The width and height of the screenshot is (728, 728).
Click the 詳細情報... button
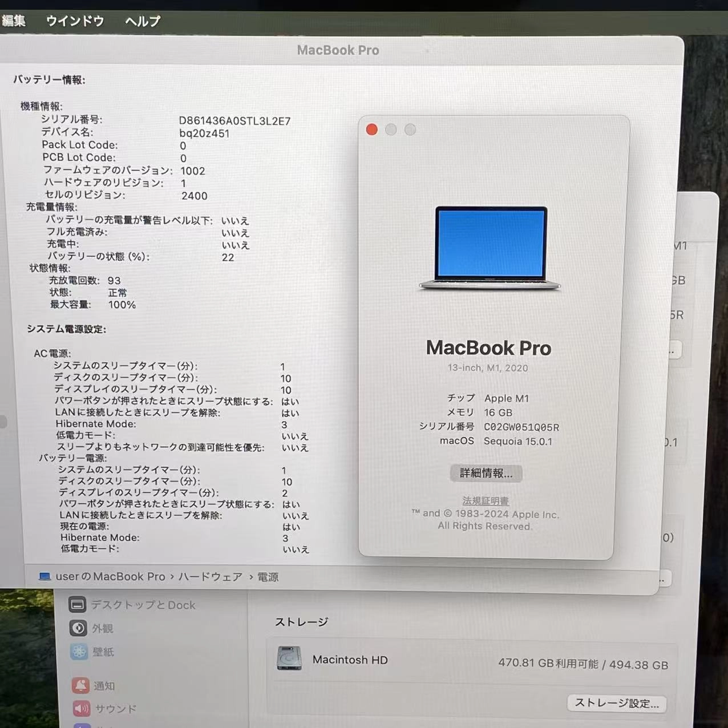pyautogui.click(x=486, y=473)
